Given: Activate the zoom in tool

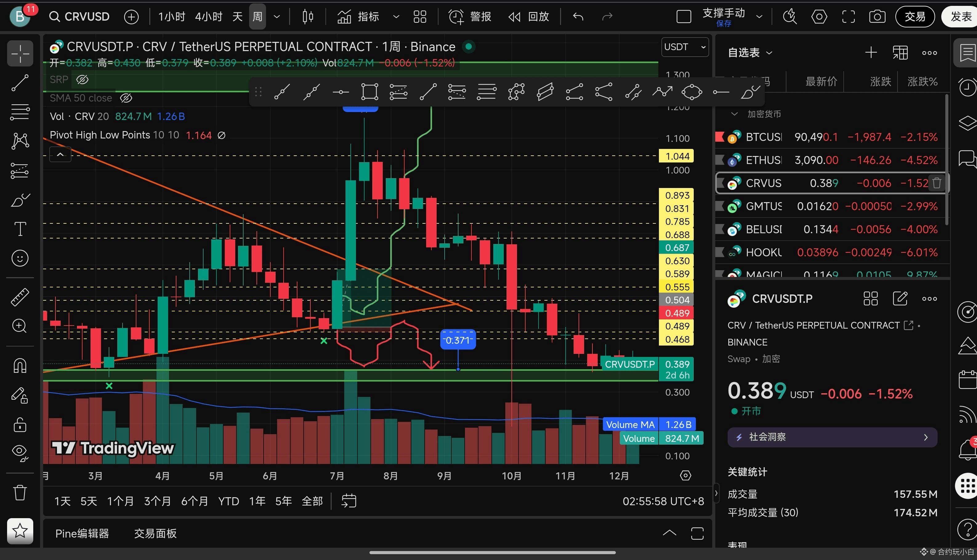Looking at the screenshot, I should click(20, 326).
